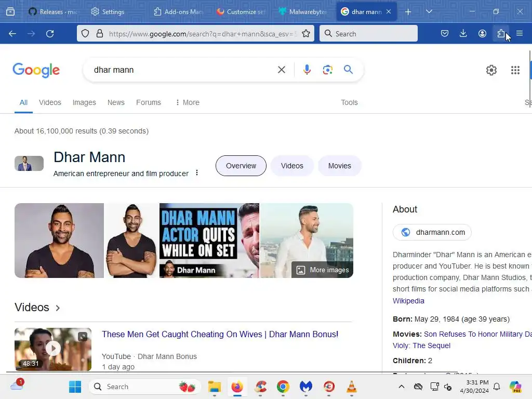Open search Tools options
The width and height of the screenshot is (532, 399).
point(349,102)
